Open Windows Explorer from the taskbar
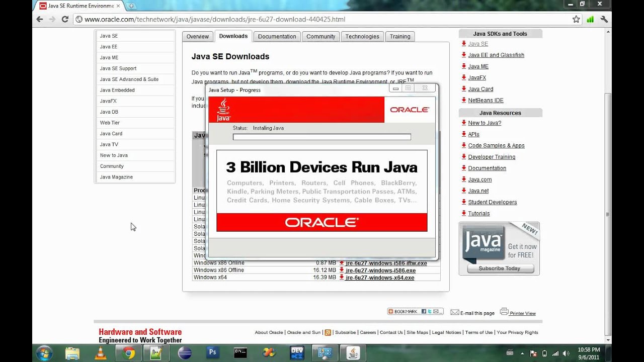This screenshot has height=362, width=644. (x=72, y=353)
